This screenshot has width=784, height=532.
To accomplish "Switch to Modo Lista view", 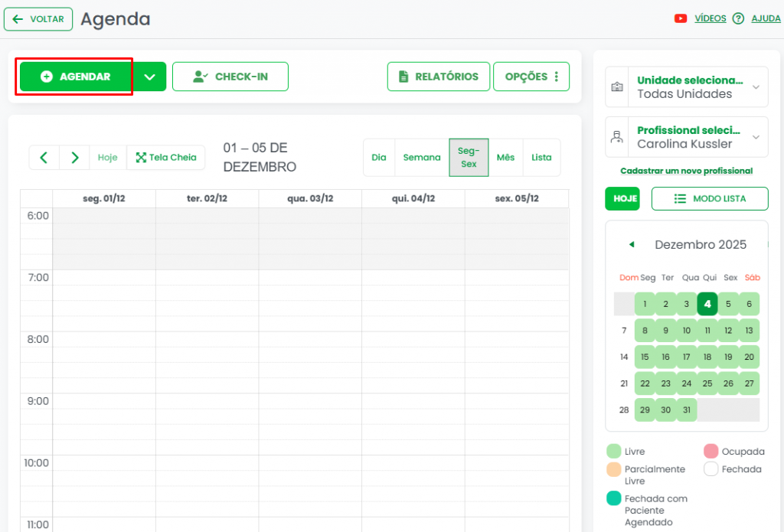I will point(709,198).
